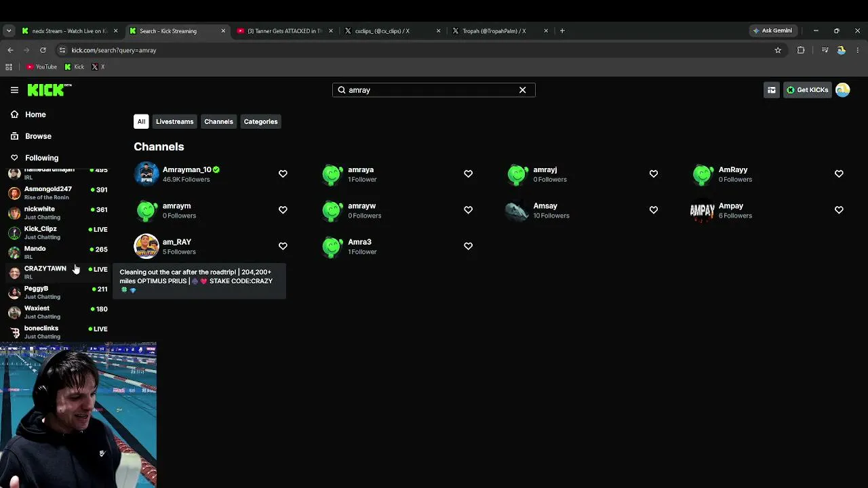Toggle follow heart for amrayj
868x488 pixels.
(x=654, y=174)
